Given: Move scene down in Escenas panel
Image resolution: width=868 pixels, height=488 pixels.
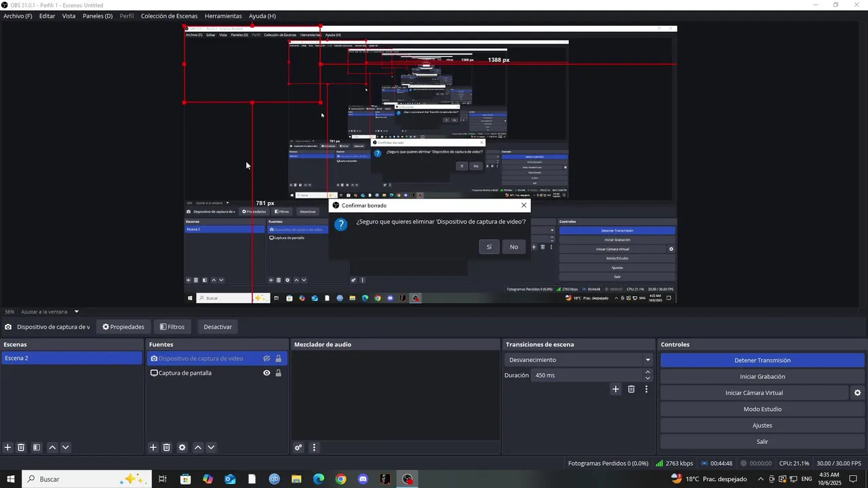Looking at the screenshot, I should (65, 447).
